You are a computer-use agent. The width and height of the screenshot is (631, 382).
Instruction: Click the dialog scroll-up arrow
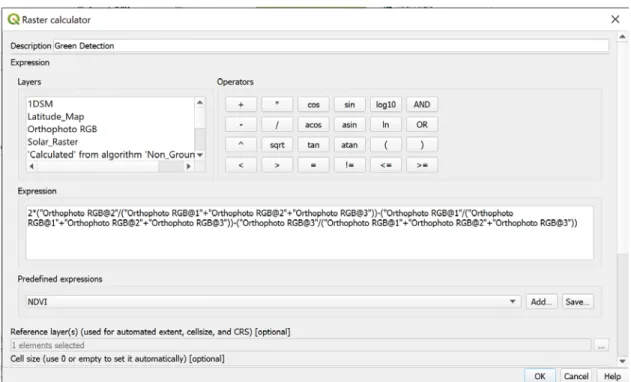point(622,37)
